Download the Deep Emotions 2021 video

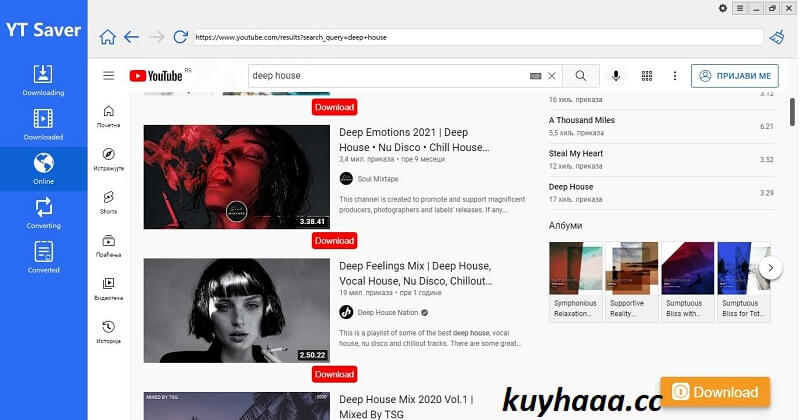tap(334, 241)
